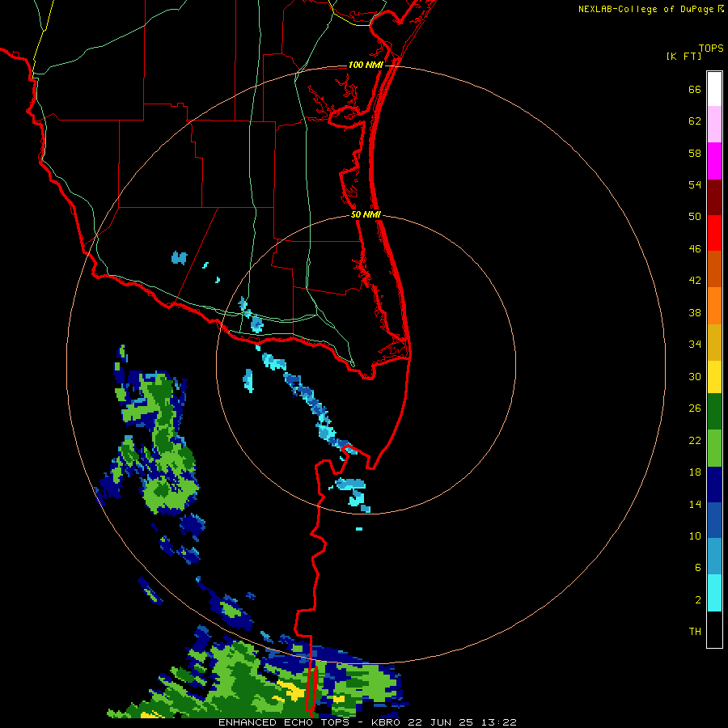Click the dark red 50-54 kft swatch
The width and height of the screenshot is (728, 728).
coord(714,198)
